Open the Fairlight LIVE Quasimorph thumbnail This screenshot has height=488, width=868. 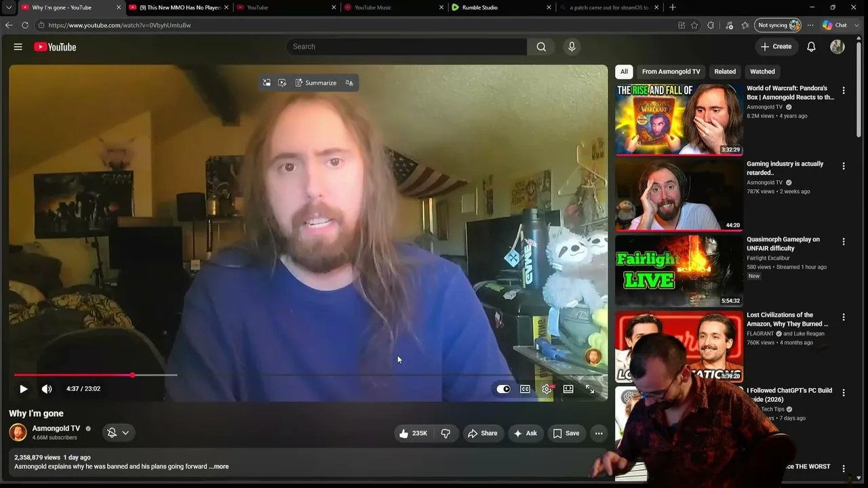679,270
